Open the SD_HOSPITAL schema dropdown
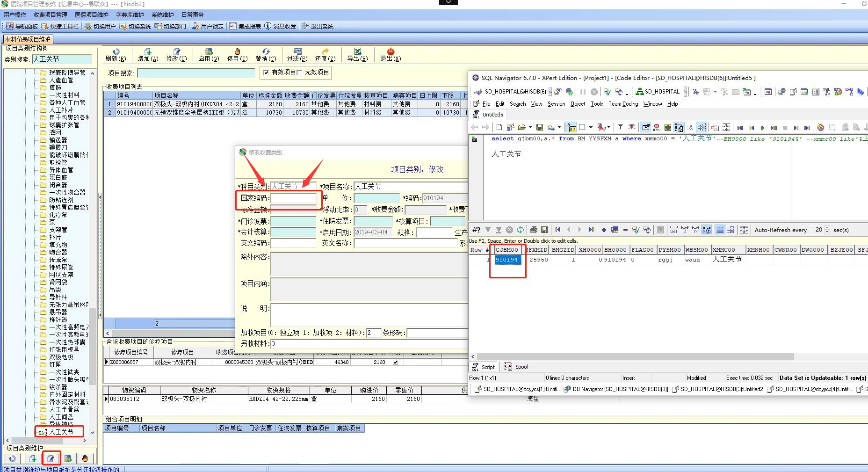Image resolution: width=868 pixels, height=472 pixels. tap(685, 92)
